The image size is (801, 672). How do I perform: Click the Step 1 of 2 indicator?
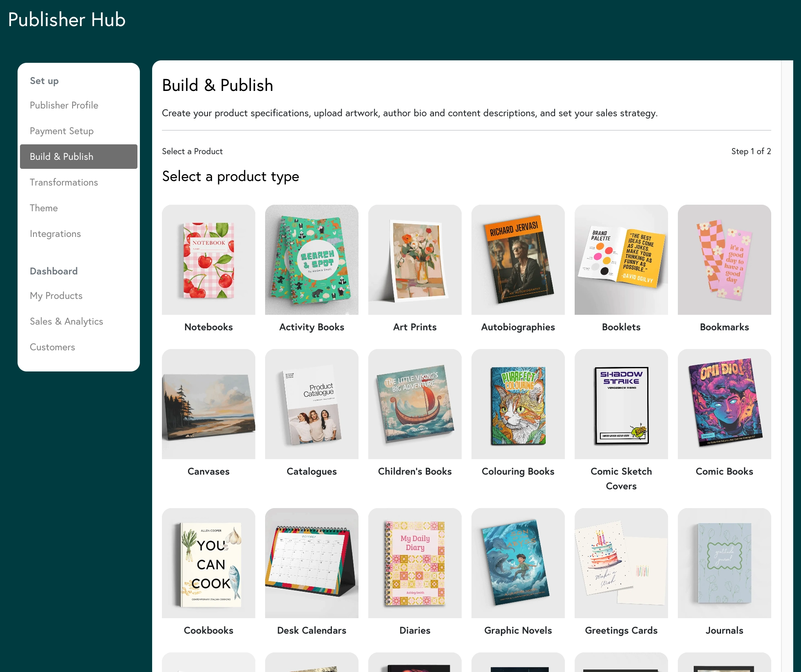(751, 151)
